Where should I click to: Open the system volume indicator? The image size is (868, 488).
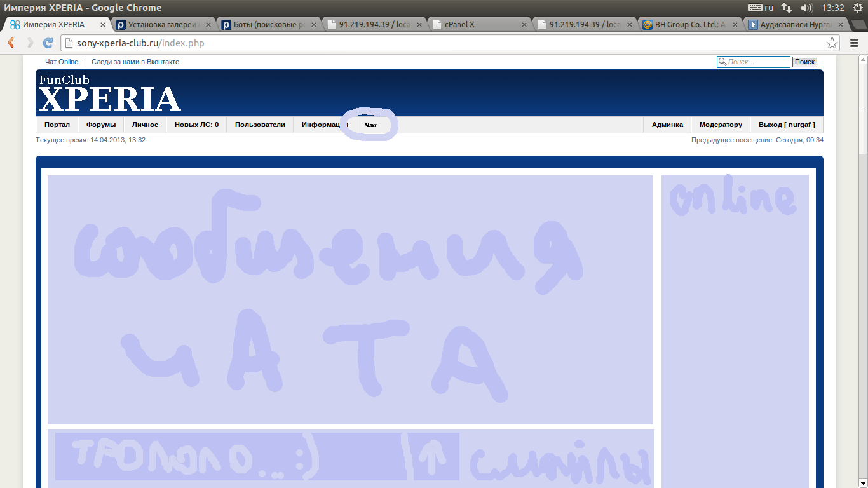[x=806, y=8]
